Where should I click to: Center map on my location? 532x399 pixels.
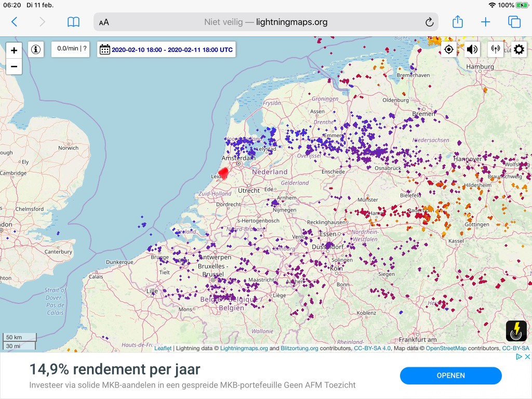tap(448, 49)
